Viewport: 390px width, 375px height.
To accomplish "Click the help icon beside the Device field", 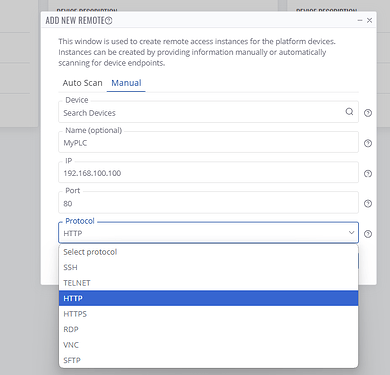I will tap(368, 113).
